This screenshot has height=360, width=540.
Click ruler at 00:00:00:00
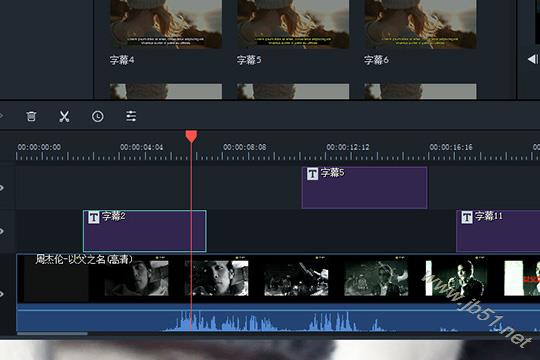tap(39, 147)
